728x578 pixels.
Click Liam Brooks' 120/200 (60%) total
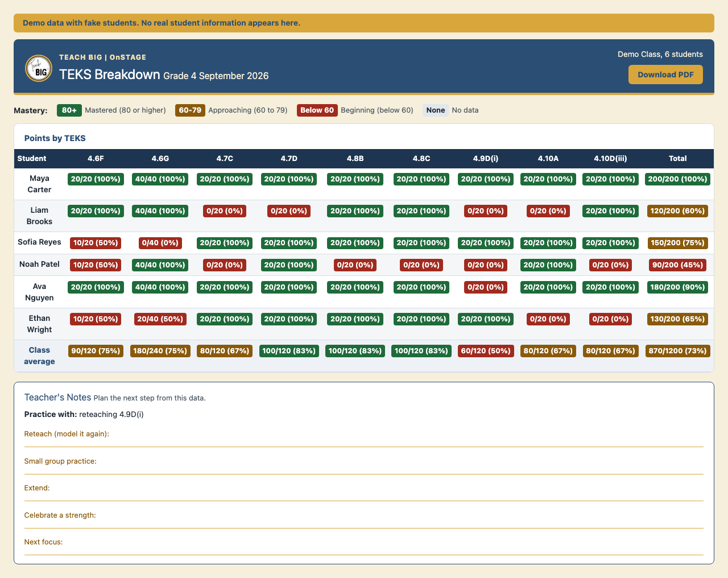pyautogui.click(x=678, y=211)
